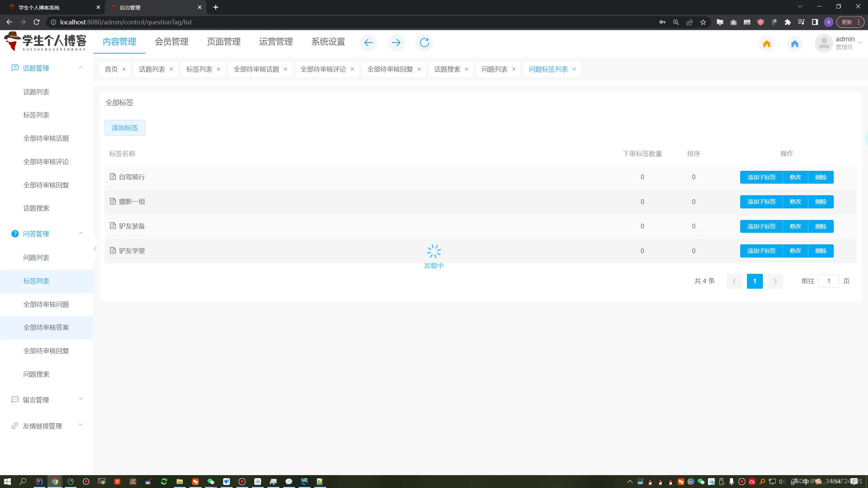The height and width of the screenshot is (488, 868).
Task: Click the orange home icon
Action: 767,44
